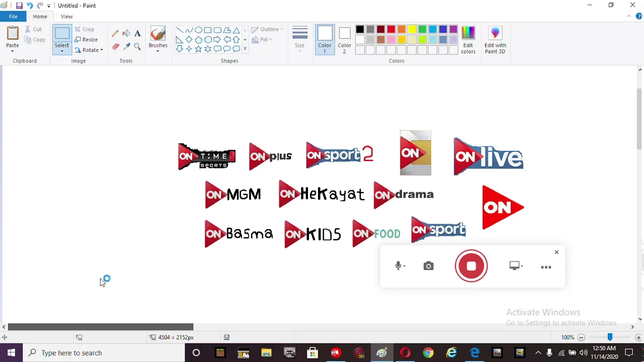The height and width of the screenshot is (362, 644).
Task: Select the Magnifier tool
Action: [137, 46]
